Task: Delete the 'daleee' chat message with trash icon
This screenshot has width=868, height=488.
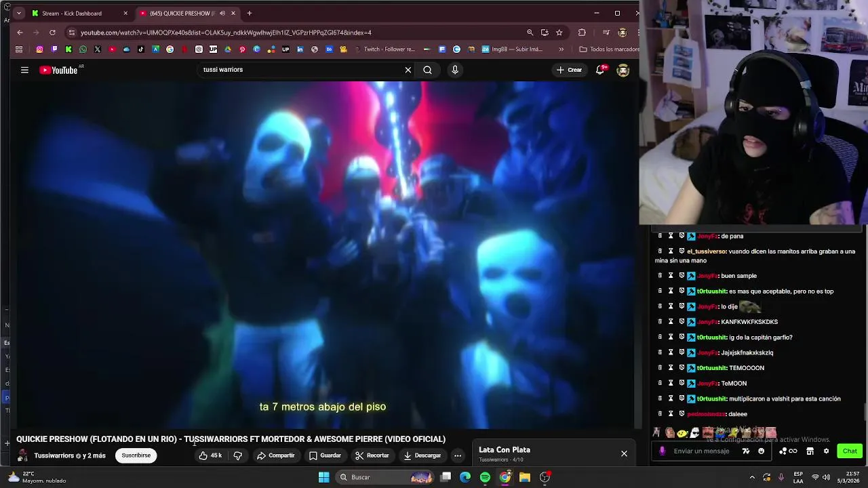Action: click(x=660, y=414)
